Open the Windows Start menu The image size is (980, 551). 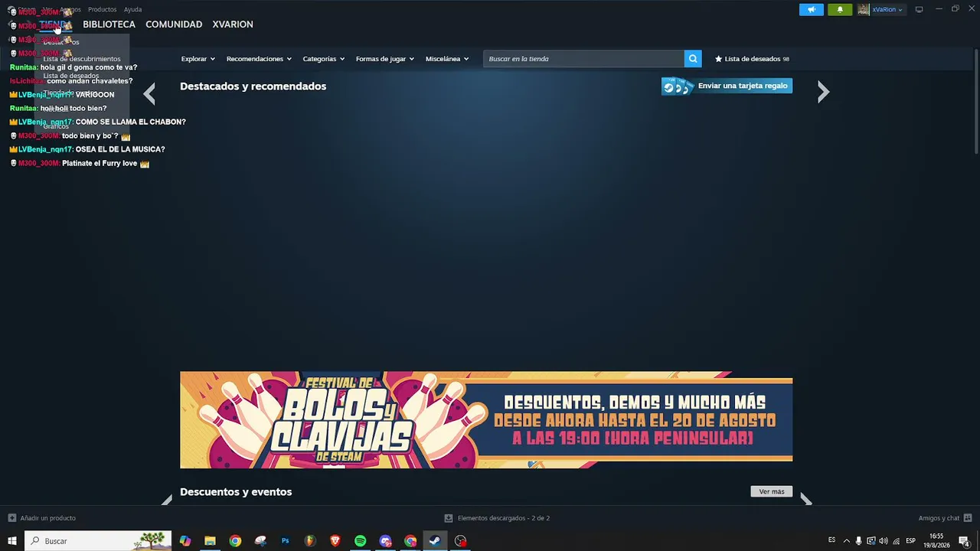[x=12, y=541]
